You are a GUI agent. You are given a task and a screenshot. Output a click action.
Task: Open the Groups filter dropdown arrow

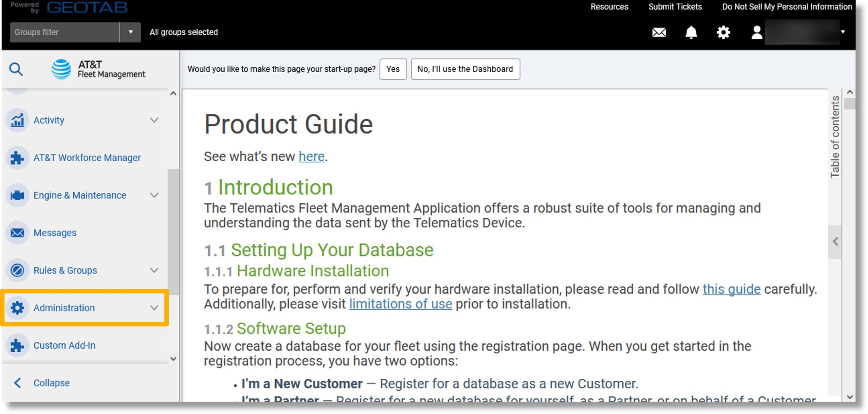click(x=130, y=32)
